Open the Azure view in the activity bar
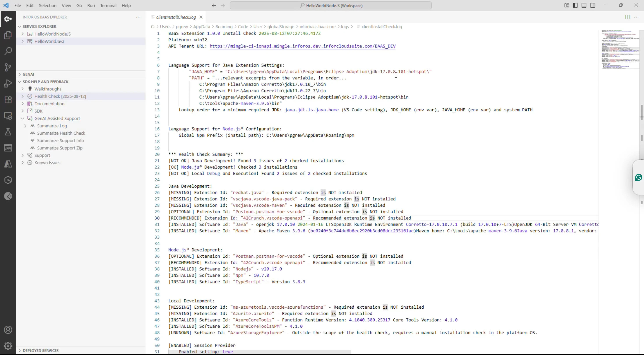The height and width of the screenshot is (355, 644). coord(8,164)
